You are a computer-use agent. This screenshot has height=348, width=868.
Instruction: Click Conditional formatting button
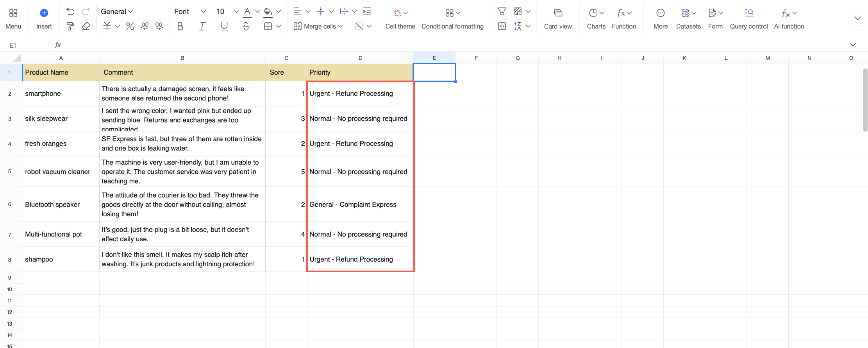tap(452, 18)
